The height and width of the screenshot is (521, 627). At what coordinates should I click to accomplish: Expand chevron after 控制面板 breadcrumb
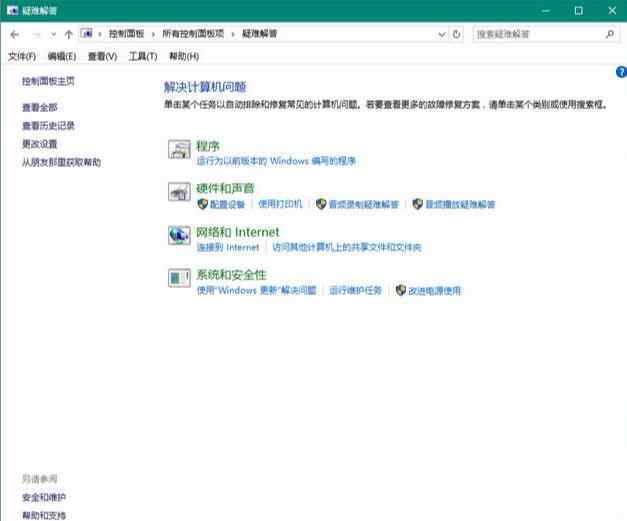click(153, 34)
